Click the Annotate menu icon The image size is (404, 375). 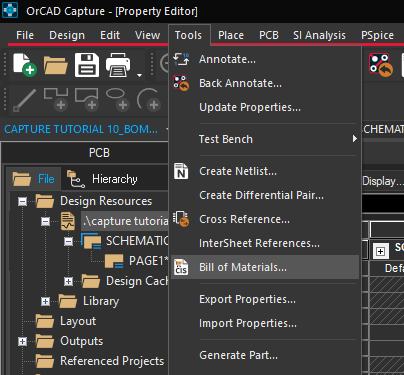point(181,59)
